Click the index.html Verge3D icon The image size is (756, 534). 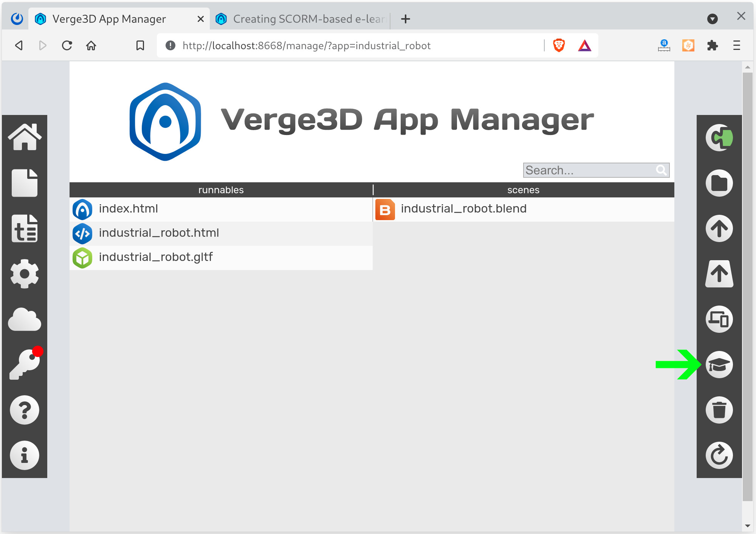click(x=82, y=210)
